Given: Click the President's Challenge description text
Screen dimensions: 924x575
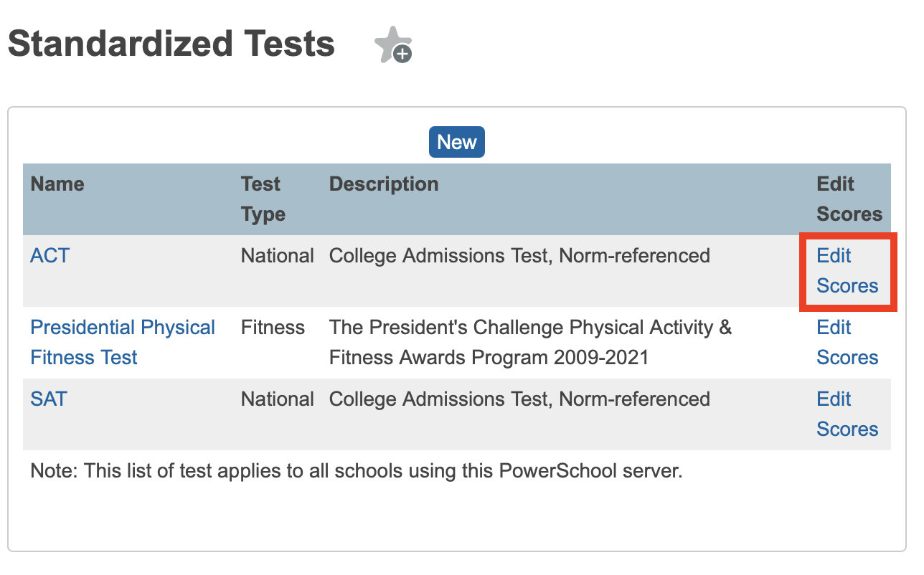Looking at the screenshot, I should 530,342.
